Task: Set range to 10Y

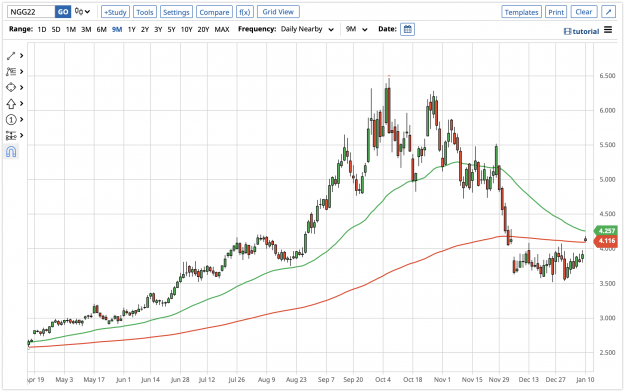Action: tap(187, 29)
